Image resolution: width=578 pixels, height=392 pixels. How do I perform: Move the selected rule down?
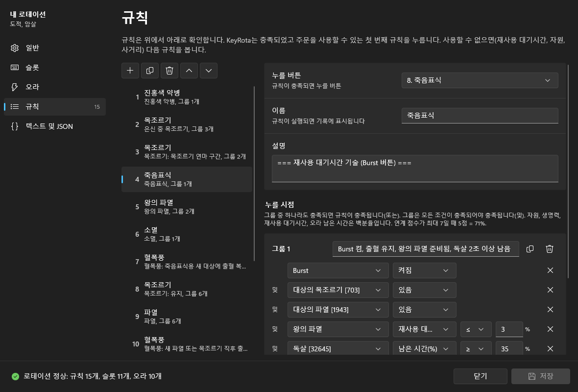point(208,71)
